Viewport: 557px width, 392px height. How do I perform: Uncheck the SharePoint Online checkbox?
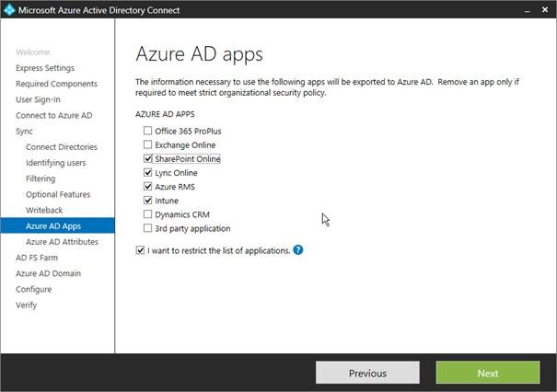pos(147,158)
